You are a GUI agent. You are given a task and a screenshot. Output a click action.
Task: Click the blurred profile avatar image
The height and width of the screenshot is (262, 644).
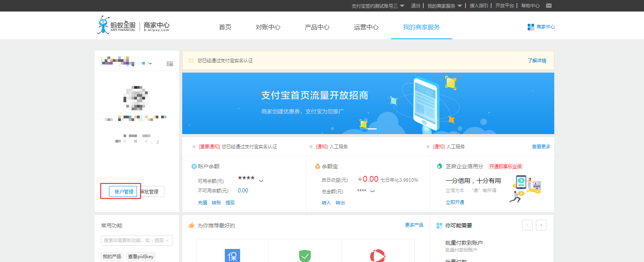tap(136, 98)
